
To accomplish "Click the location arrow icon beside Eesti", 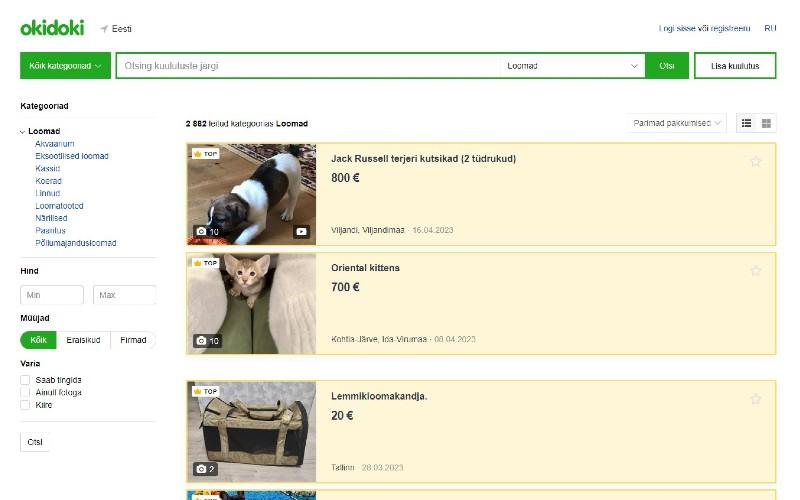I will coord(104,29).
